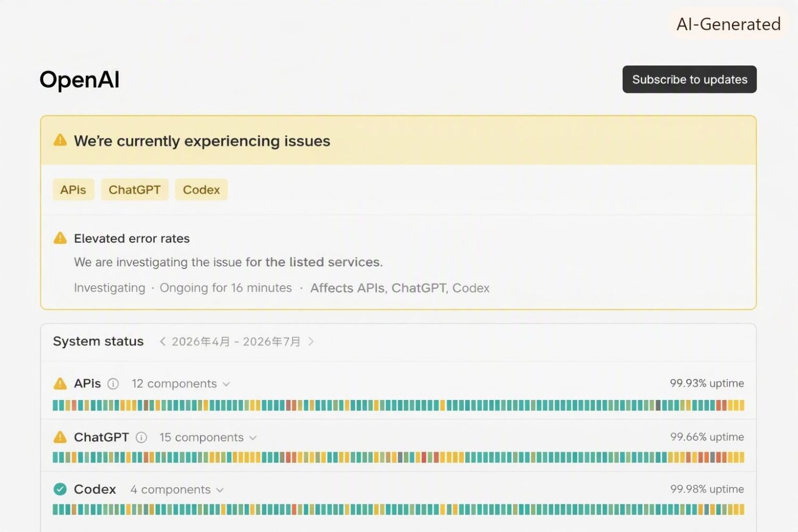
Task: Click the date range 2026年4月 - 2026年7月
Action: [236, 342]
